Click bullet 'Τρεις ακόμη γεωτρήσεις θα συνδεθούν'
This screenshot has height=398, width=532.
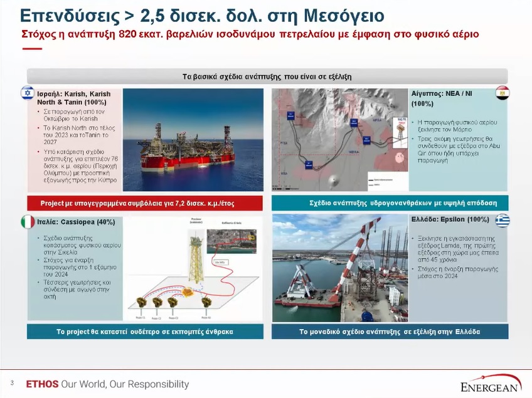tap(459, 150)
